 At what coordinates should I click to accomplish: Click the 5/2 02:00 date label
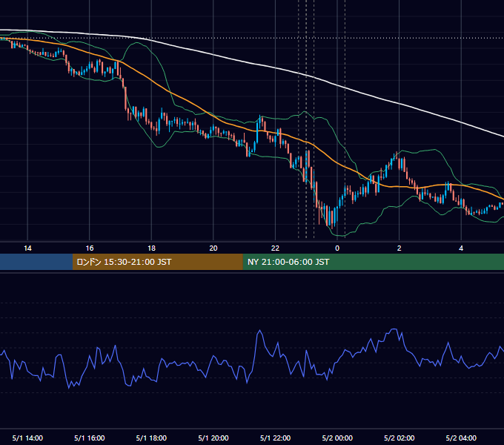coord(399,438)
